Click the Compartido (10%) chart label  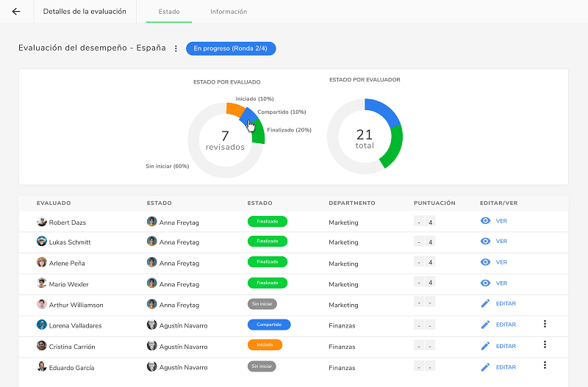click(x=282, y=112)
